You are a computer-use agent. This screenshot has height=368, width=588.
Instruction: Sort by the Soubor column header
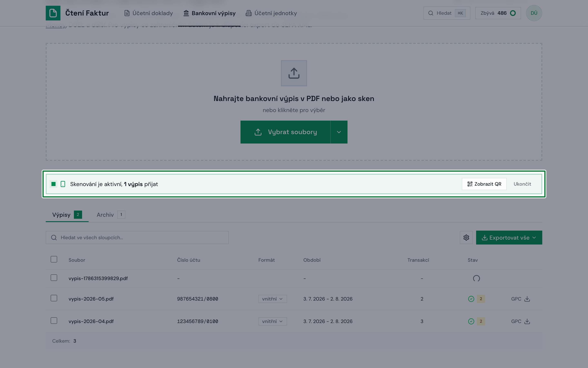[x=77, y=260]
